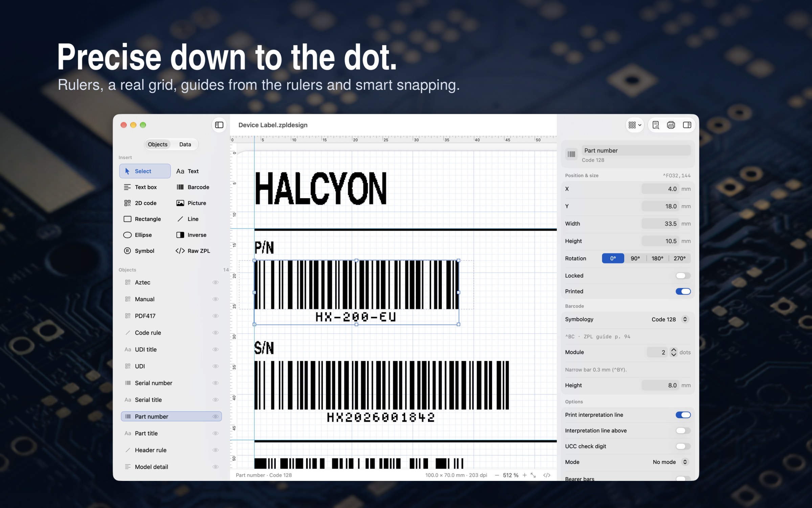Switch to the Objects tab
This screenshot has width=812, height=508.
point(158,144)
